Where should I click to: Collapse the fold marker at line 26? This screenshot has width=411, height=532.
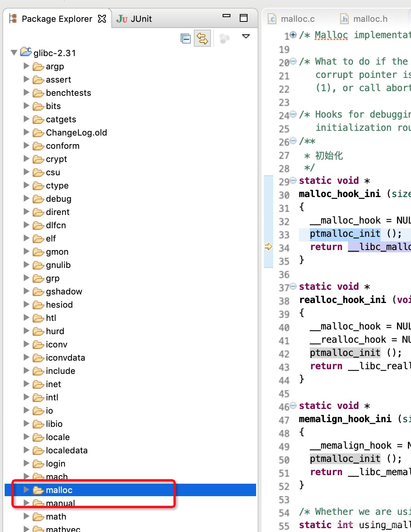pos(293,141)
